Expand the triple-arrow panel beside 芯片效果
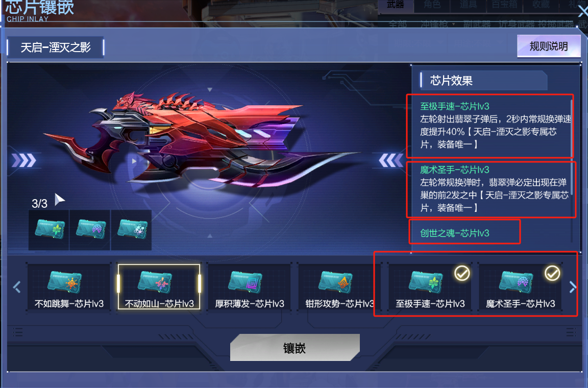This screenshot has height=388, width=588. click(x=390, y=161)
